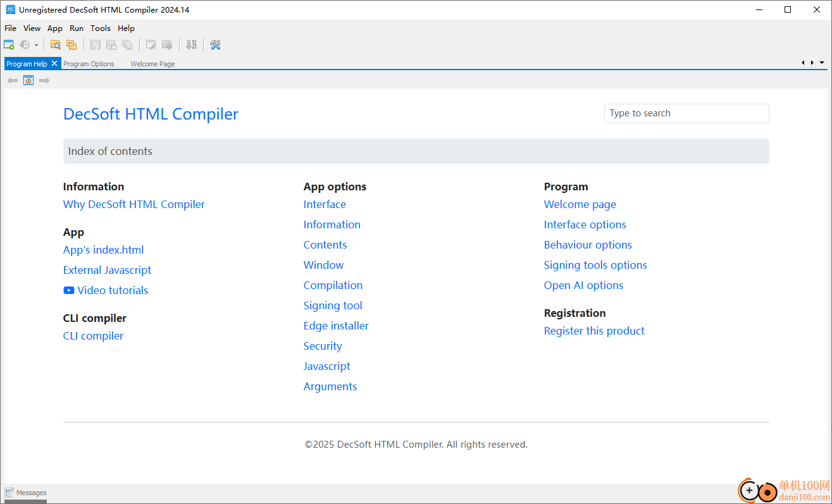Expand the recent apps dropdown arrow
The image size is (832, 504).
click(x=36, y=45)
